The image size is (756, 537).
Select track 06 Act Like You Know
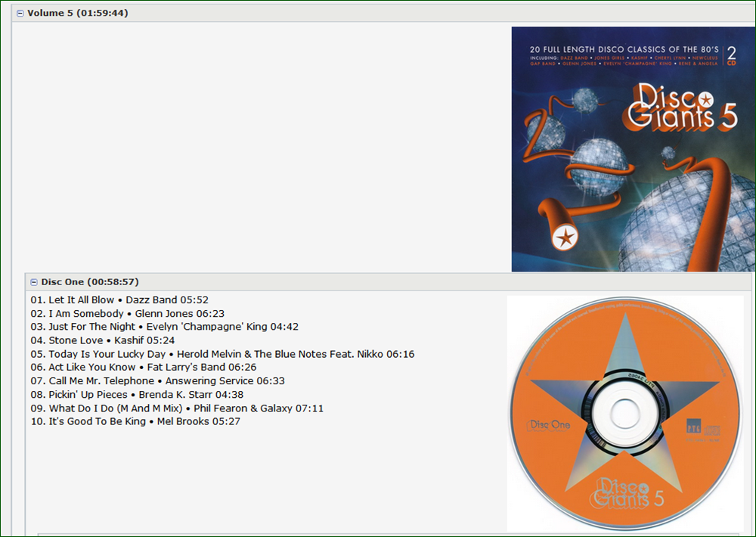[144, 367]
